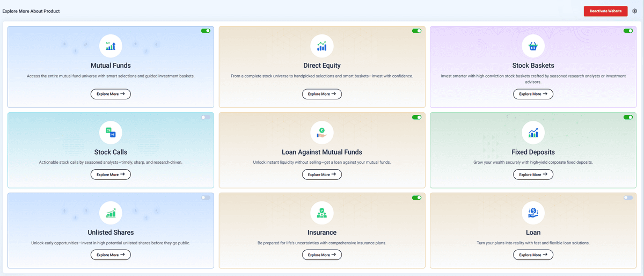The image size is (644, 276).
Task: Explore More under Mutual Funds
Action: tap(111, 94)
